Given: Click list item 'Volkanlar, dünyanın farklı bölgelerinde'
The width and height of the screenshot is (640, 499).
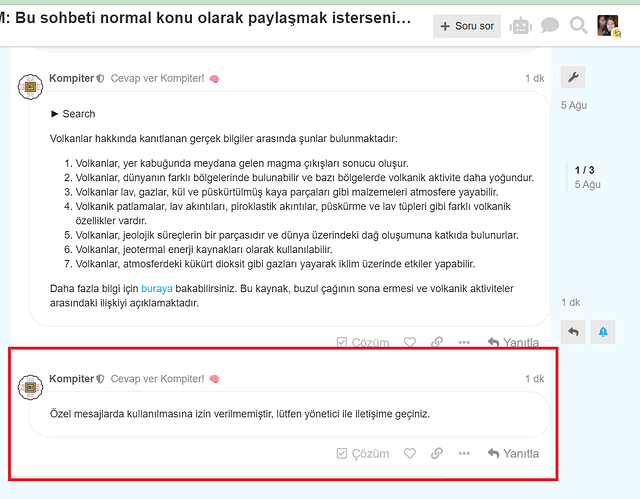Looking at the screenshot, I should pyautogui.click(x=304, y=178).
